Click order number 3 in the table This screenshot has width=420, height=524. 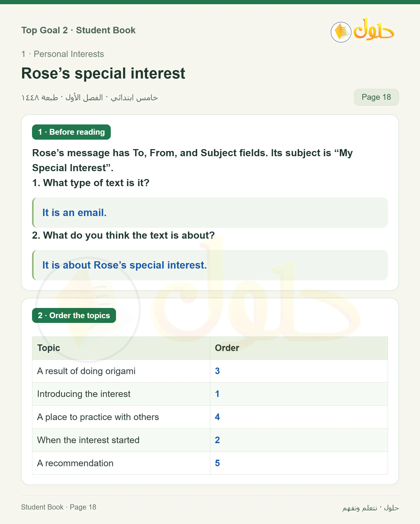[217, 371]
